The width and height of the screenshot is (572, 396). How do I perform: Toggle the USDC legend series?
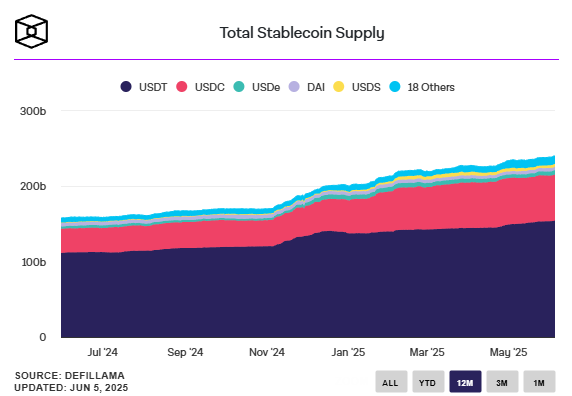(x=200, y=87)
